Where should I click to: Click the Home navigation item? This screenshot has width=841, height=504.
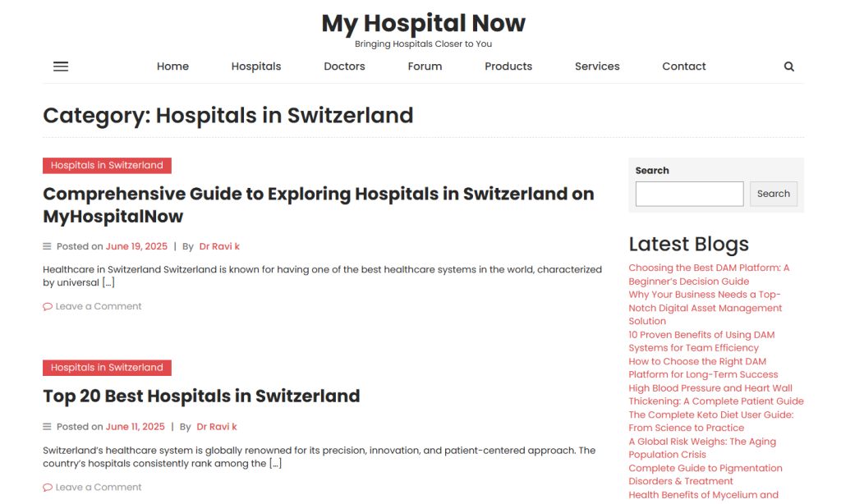pos(172,66)
